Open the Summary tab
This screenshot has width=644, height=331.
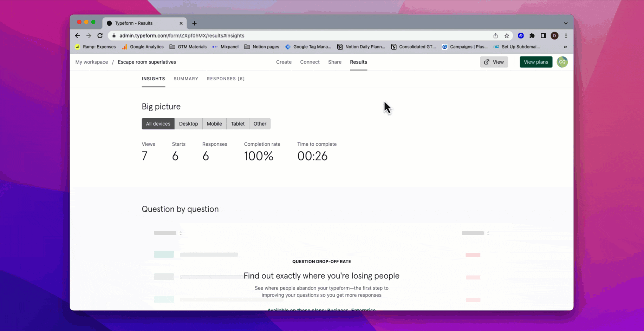click(186, 79)
